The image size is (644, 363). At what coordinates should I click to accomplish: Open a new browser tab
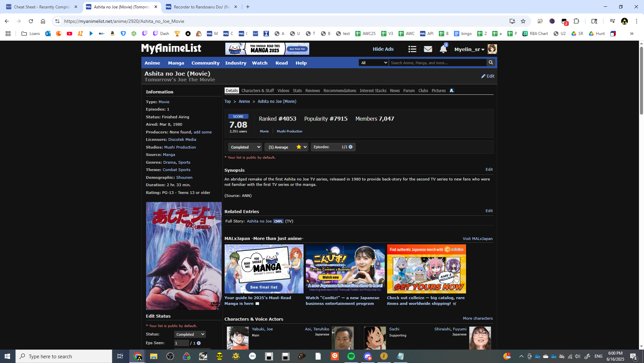[x=248, y=7]
